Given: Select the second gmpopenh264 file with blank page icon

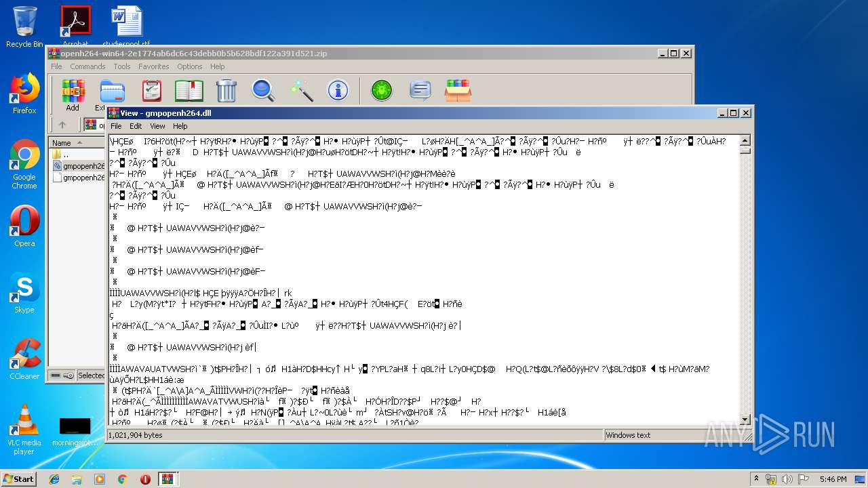Looking at the screenshot, I should click(78, 178).
